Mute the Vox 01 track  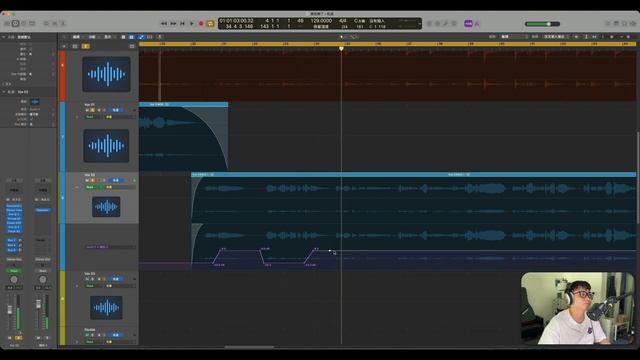point(87,110)
